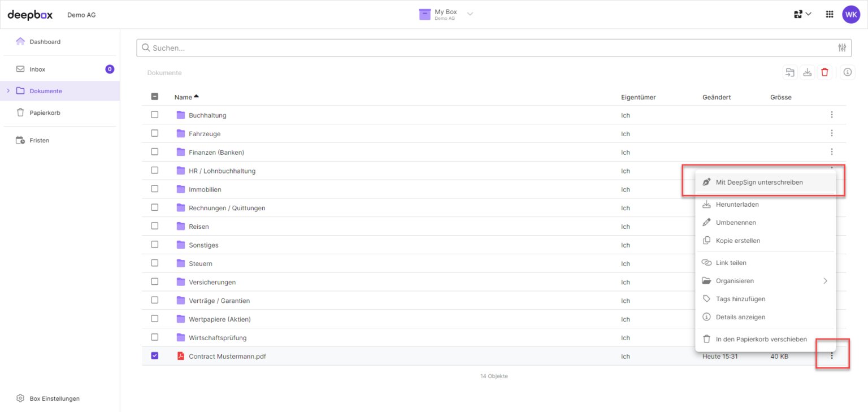Click into the Suchen search field
This screenshot has width=868, height=412.
point(486,48)
